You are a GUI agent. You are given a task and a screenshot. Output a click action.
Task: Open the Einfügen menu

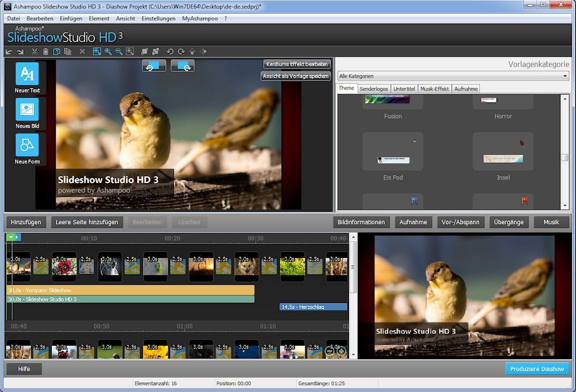(x=71, y=18)
